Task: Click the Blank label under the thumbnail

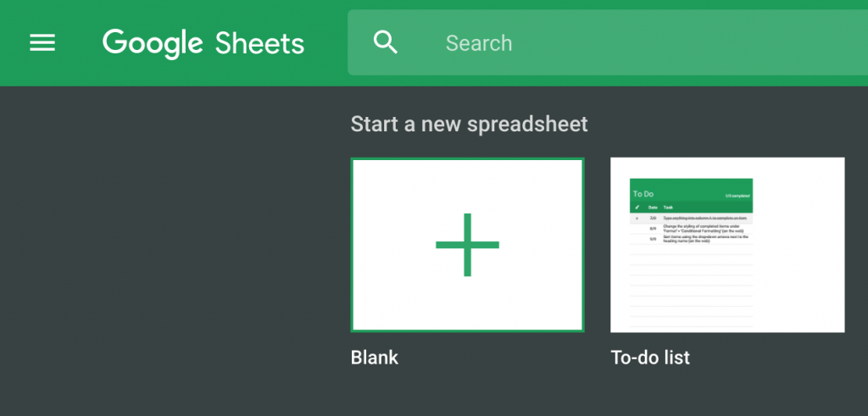Action: point(375,358)
